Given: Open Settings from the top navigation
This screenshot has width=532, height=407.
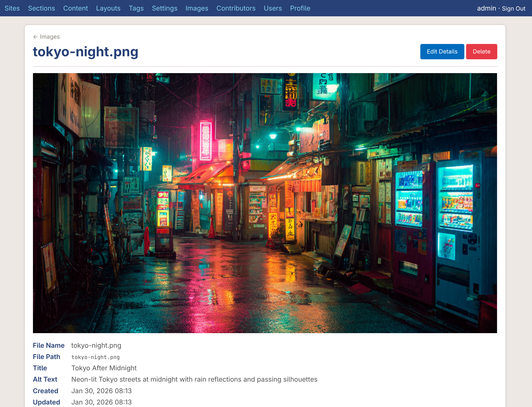Looking at the screenshot, I should coord(165,8).
